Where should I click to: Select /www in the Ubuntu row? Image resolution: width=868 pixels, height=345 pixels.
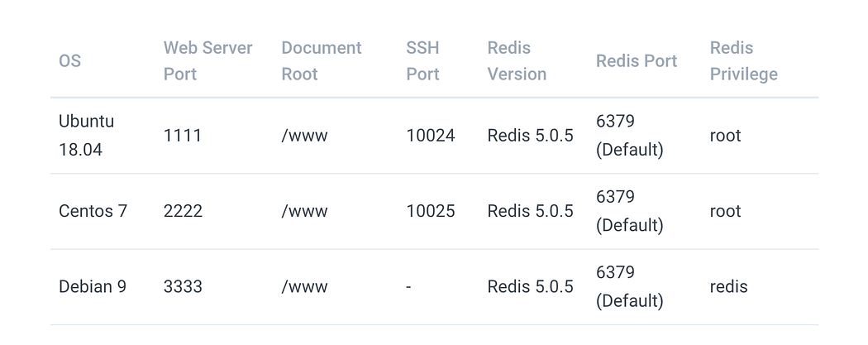pos(304,136)
